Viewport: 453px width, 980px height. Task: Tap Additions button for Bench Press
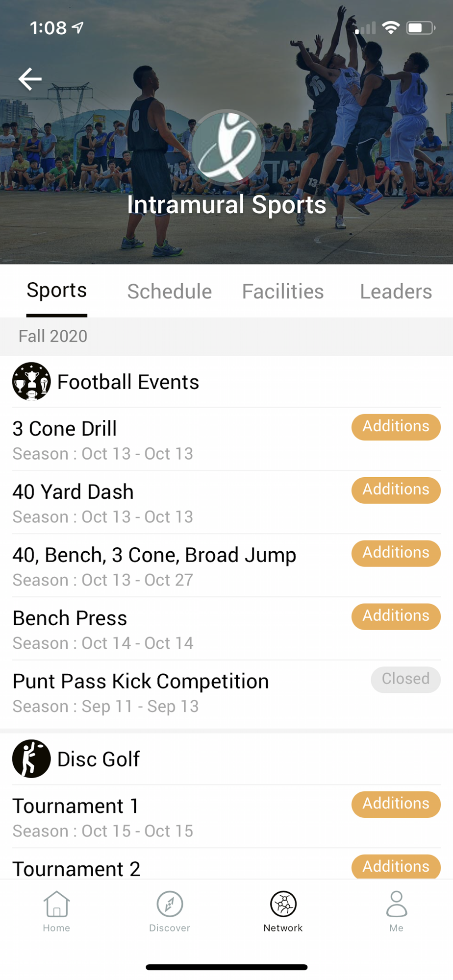396,616
